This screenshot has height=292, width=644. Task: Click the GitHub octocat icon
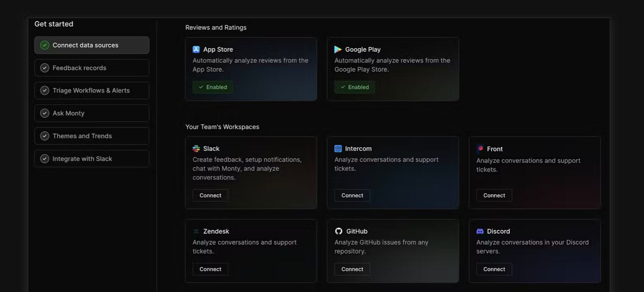click(x=339, y=231)
